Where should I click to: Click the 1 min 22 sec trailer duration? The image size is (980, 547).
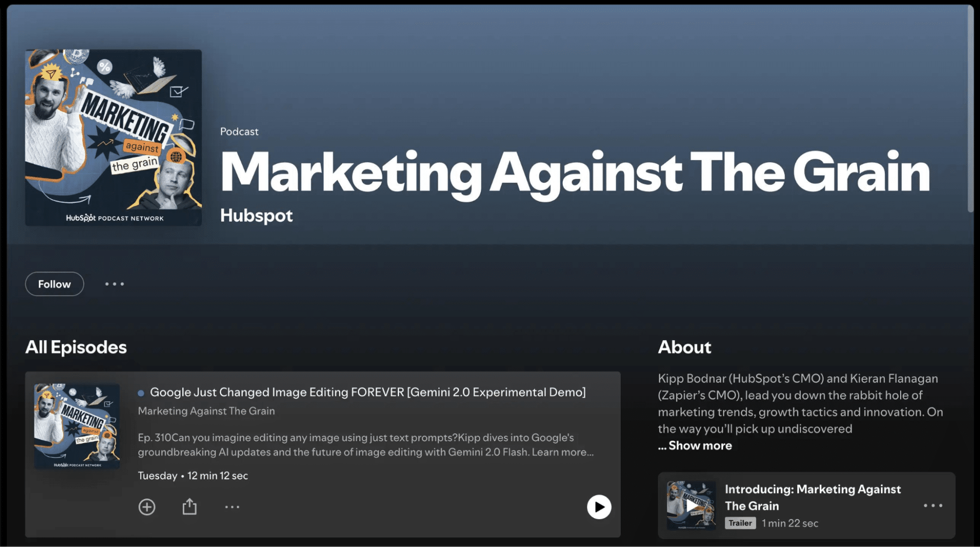pyautogui.click(x=790, y=523)
